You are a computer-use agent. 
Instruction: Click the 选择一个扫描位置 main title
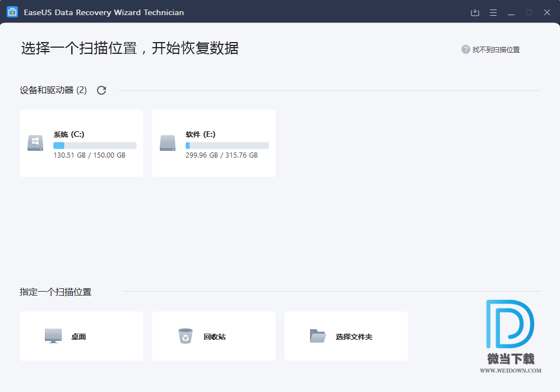coord(129,48)
